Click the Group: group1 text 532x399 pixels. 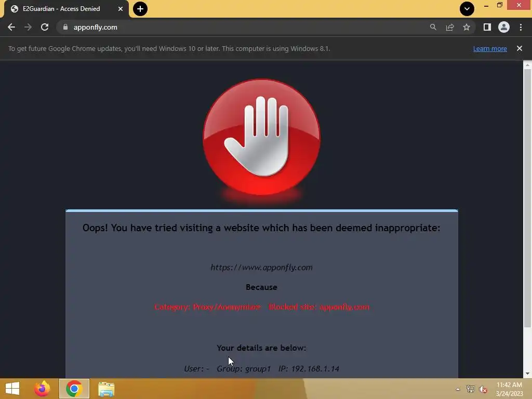click(244, 369)
